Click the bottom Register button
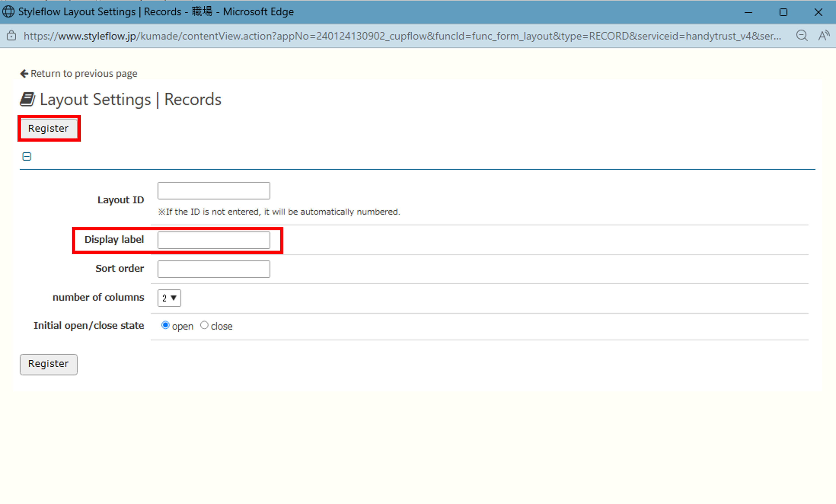 (x=49, y=364)
